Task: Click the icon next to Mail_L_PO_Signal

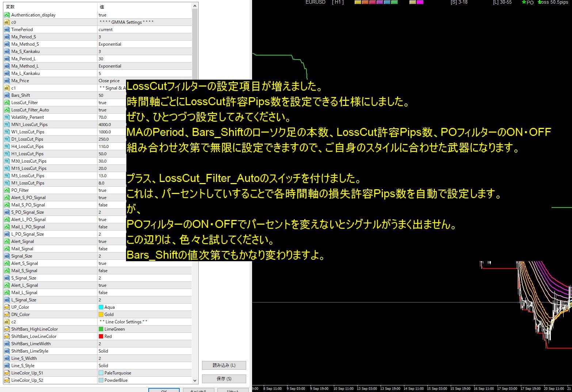Action: click(x=7, y=227)
